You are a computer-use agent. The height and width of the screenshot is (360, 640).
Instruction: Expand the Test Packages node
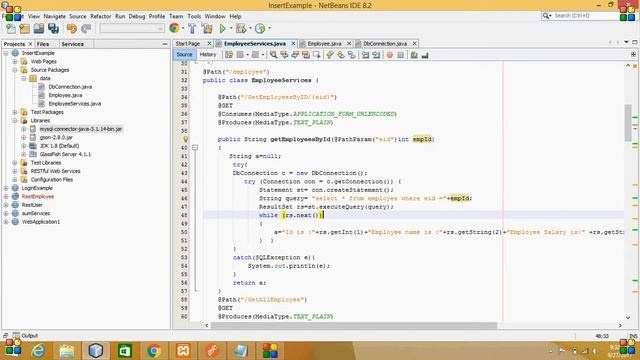[x=15, y=112]
